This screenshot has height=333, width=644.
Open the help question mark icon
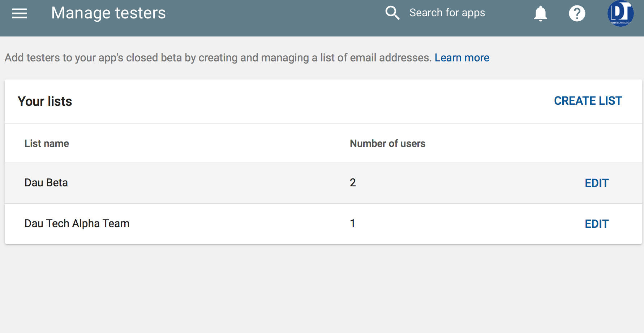tap(577, 14)
